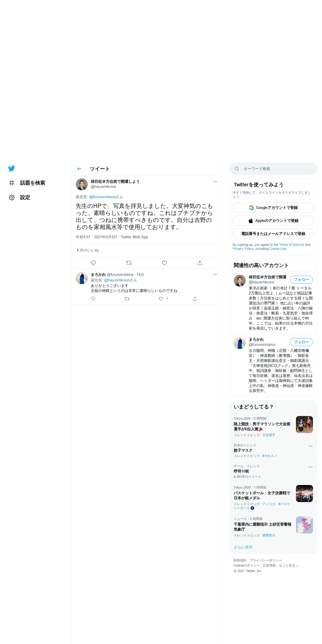Retweet the reply from まろかれ
322x644 pixels.
pyautogui.click(x=127, y=299)
